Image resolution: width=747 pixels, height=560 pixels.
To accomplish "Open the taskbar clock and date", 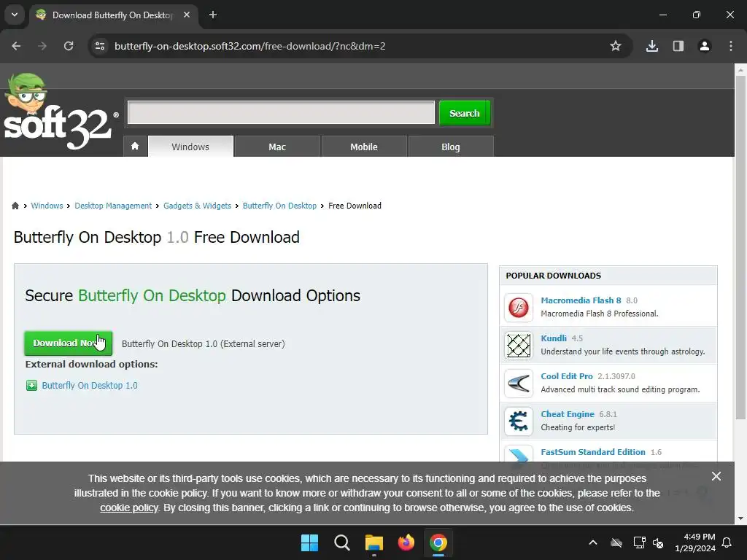I will coord(695,542).
